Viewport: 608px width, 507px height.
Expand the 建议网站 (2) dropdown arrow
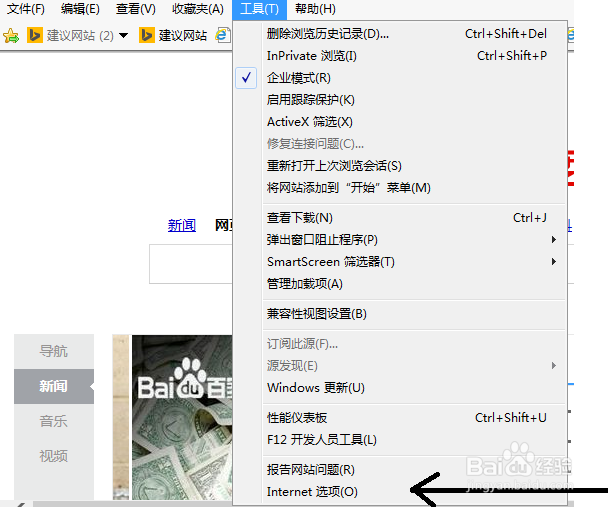click(123, 36)
